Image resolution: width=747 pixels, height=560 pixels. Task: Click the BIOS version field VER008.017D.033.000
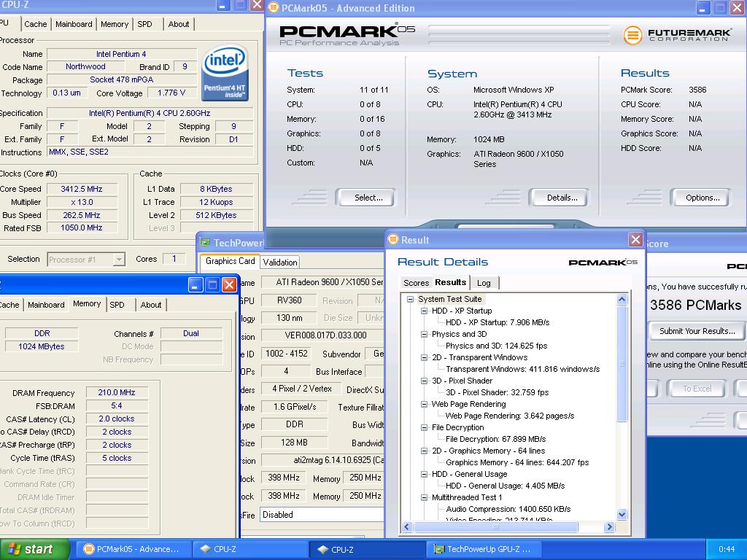pos(323,335)
